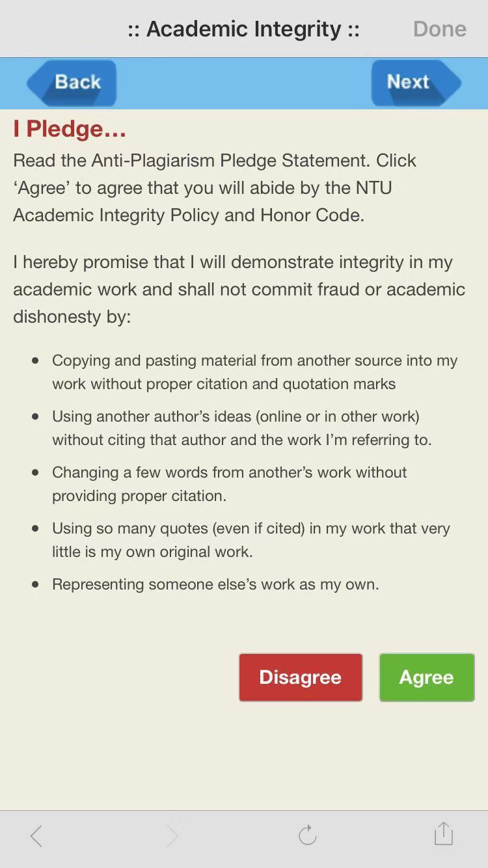The image size is (488, 868).
Task: Open the share sheet icon
Action: pos(443,834)
